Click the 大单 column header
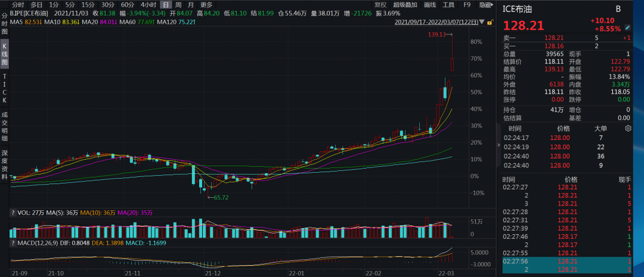Screen dimensions: 644x277 click(600, 129)
